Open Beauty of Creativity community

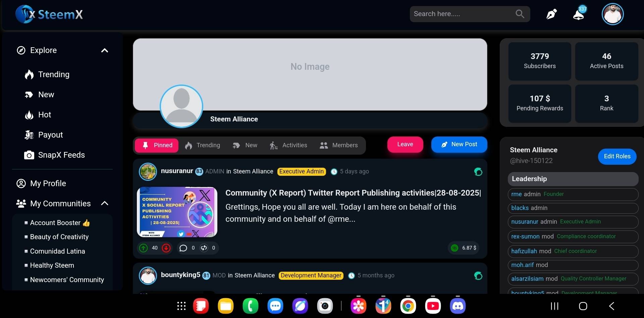pyautogui.click(x=59, y=237)
